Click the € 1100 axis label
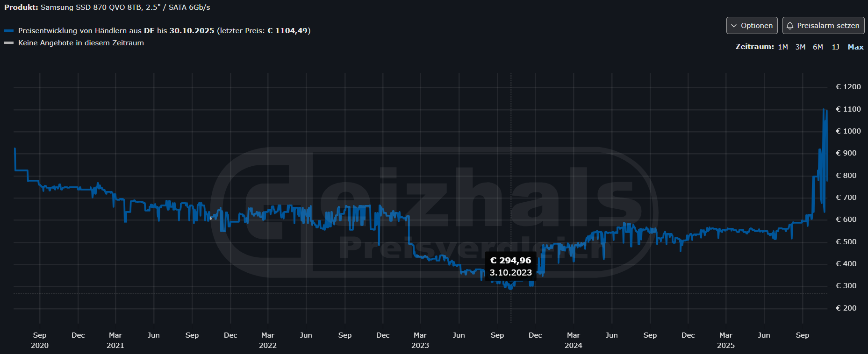 point(848,109)
